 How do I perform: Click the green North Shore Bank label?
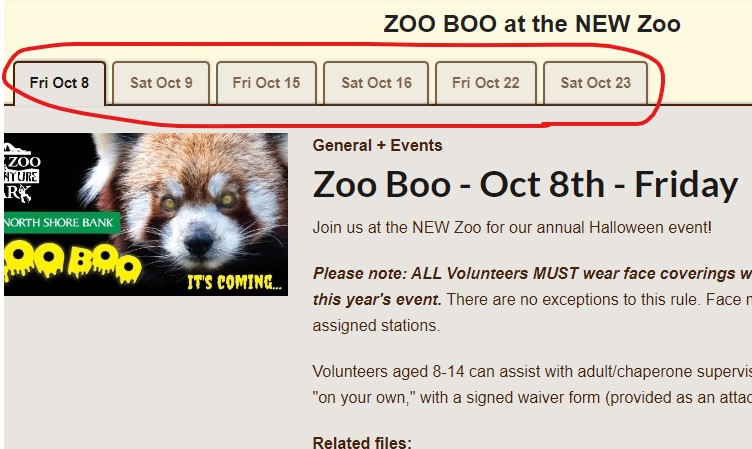(x=60, y=222)
